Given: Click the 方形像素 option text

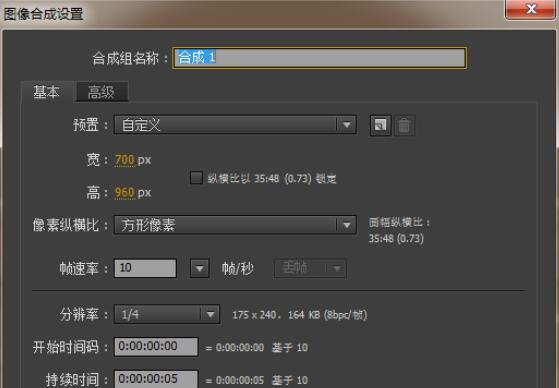Looking at the screenshot, I should click(x=148, y=225).
